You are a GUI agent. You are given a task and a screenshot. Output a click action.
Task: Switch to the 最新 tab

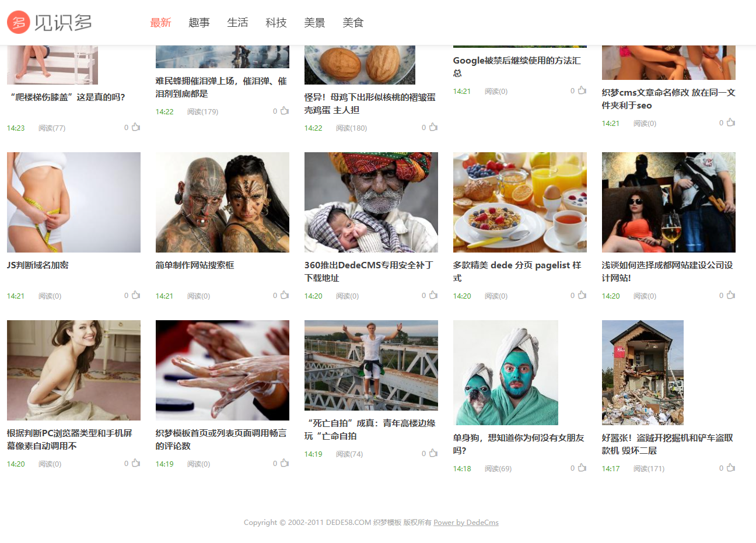click(160, 23)
